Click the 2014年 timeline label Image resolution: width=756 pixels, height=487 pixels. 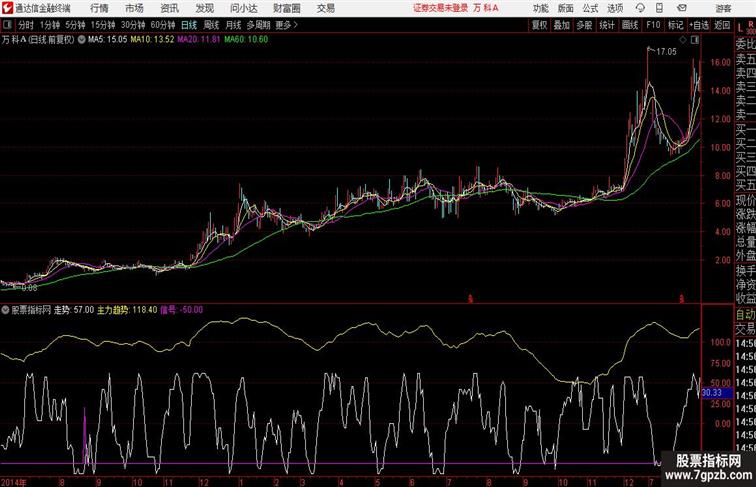(14, 482)
